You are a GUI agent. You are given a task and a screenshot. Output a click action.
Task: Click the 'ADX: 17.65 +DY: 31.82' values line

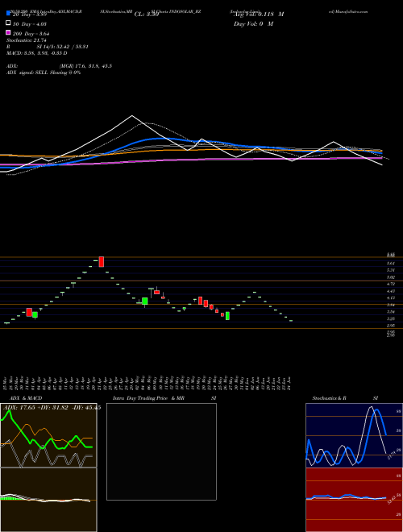(x=52, y=408)
